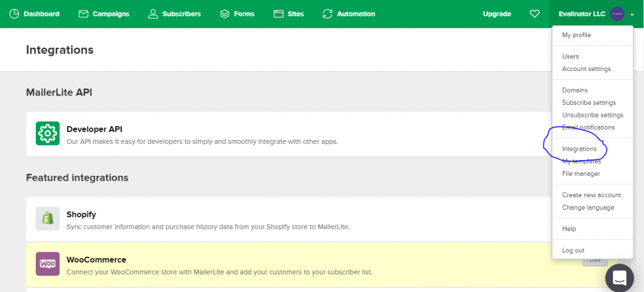Select Integrations in the account menu
Screen dimensions: 644x292
(579, 149)
